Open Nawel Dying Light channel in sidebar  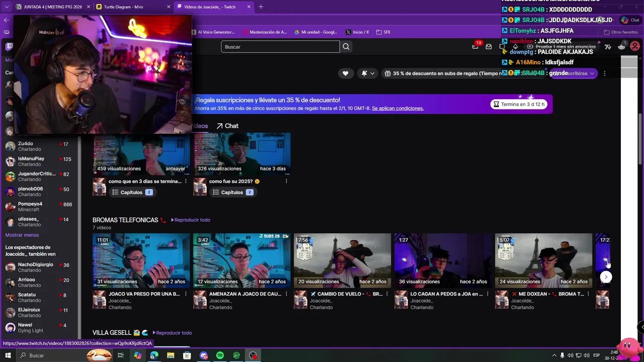click(x=39, y=328)
